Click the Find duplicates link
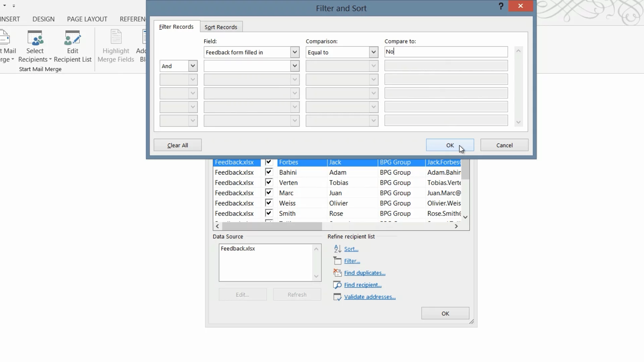Screen dimensions: 644x362 point(365,273)
